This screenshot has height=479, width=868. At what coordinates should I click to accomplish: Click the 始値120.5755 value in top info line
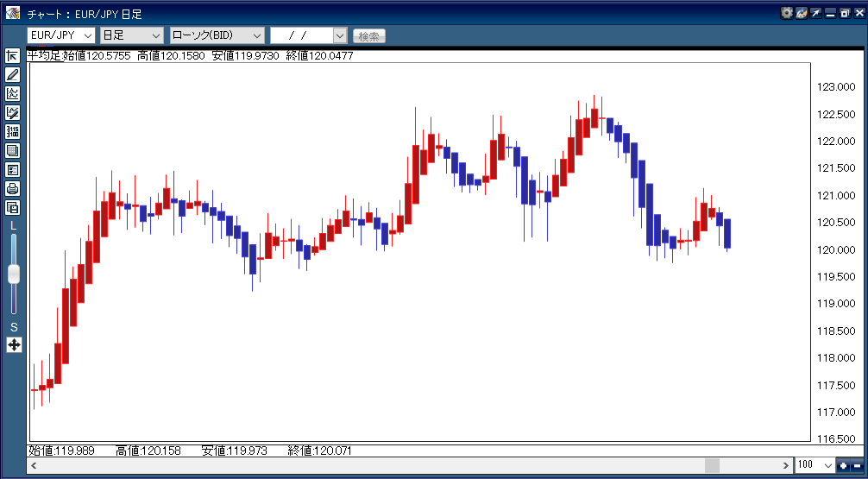coord(97,56)
